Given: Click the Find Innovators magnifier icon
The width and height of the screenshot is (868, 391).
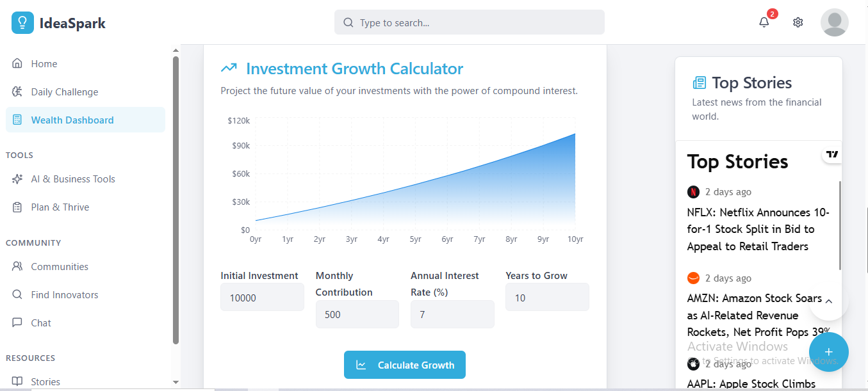Looking at the screenshot, I should (19, 294).
